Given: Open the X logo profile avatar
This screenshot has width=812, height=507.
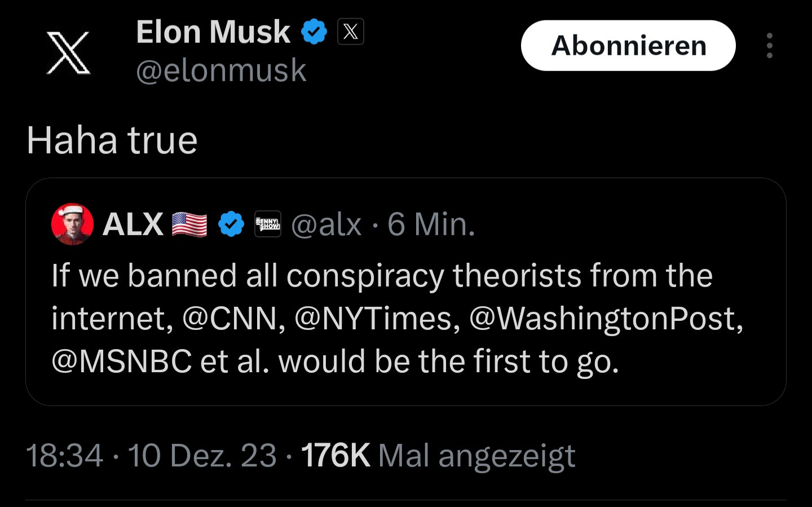Looking at the screenshot, I should click(68, 53).
